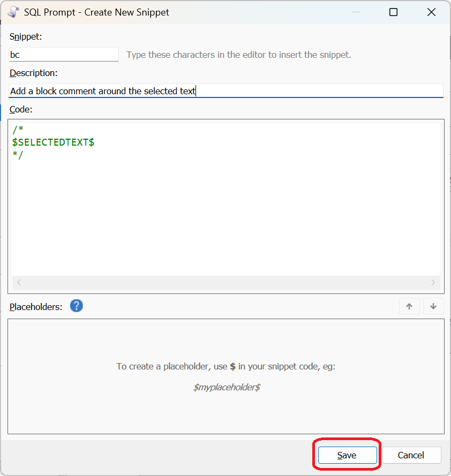Click the code editor horizontal scrollbar
The height and width of the screenshot is (476, 451).
pyautogui.click(x=225, y=282)
